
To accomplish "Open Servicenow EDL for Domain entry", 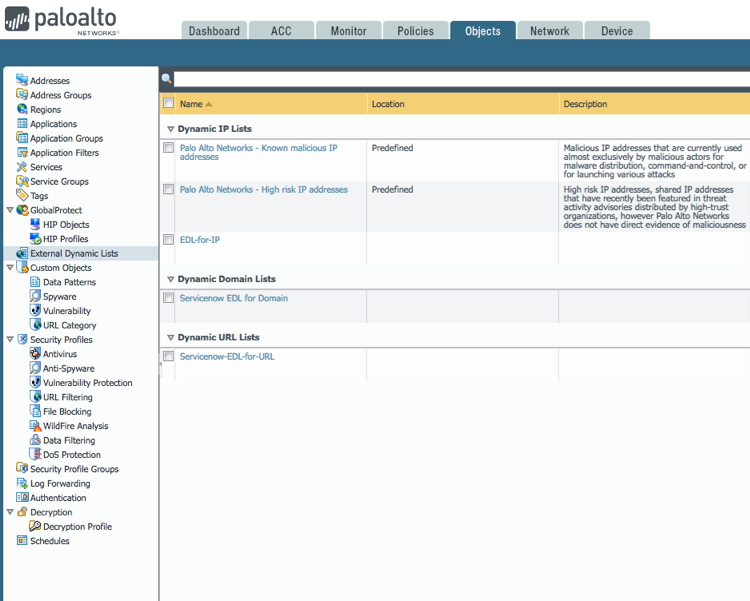I will pos(234,298).
